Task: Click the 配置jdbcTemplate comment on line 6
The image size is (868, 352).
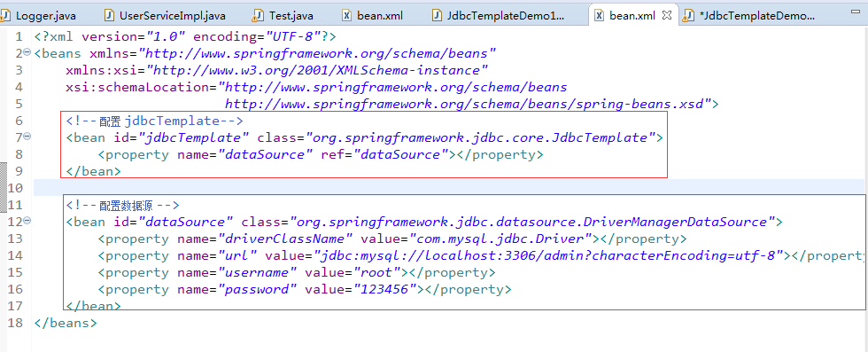Action: tap(155, 121)
